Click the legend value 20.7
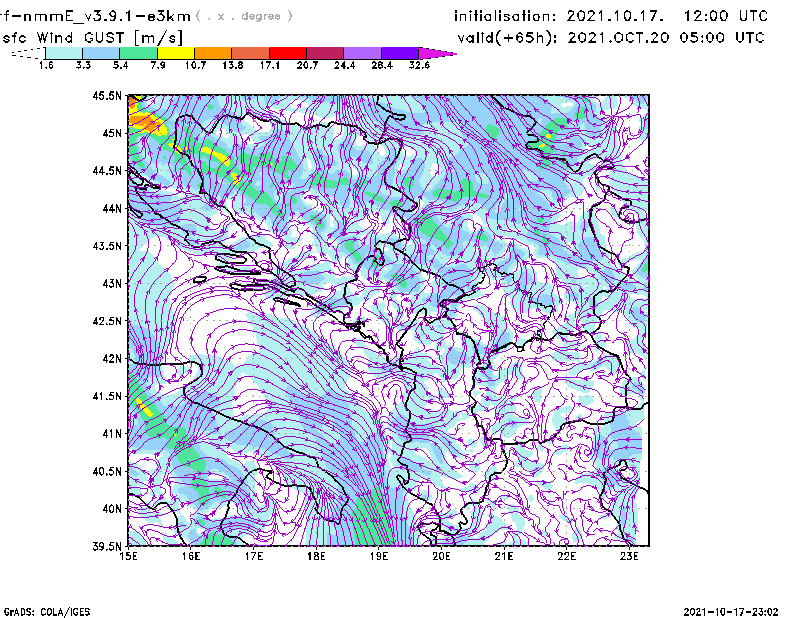Image resolution: width=800 pixels, height=618 pixels. (x=307, y=65)
